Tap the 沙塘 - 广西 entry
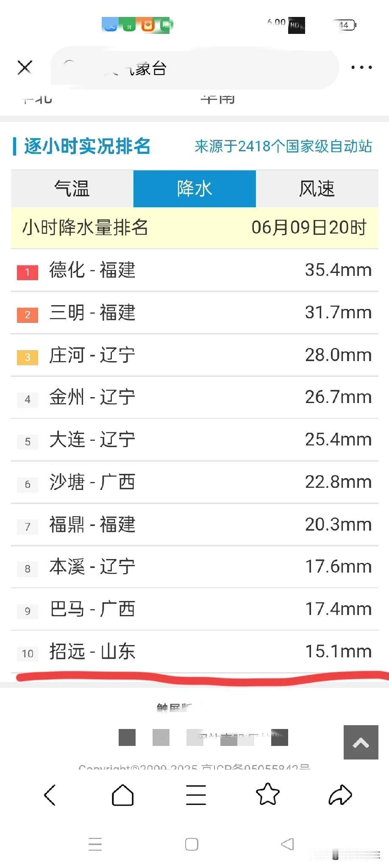Image resolution: width=389 pixels, height=868 pixels. 194,482
